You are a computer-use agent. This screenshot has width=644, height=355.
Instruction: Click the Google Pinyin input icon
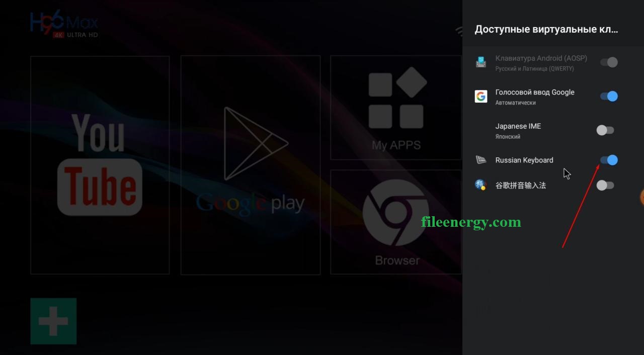(480, 185)
